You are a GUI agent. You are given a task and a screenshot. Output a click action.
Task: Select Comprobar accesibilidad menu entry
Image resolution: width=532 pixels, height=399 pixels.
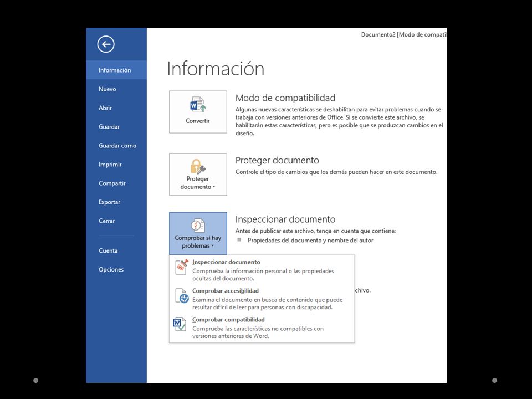pos(262,299)
